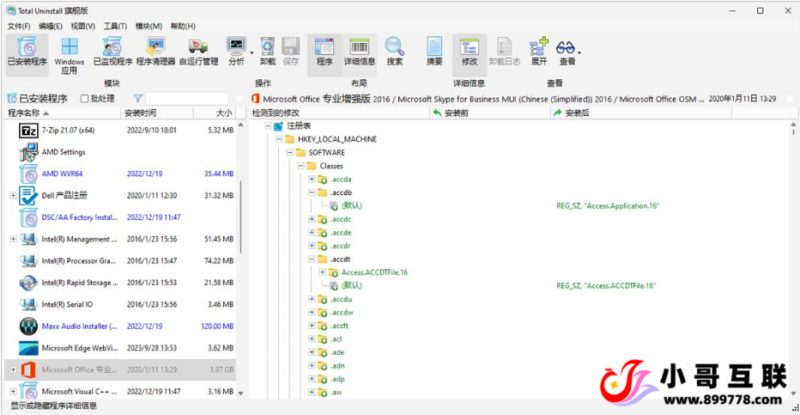Enable the 批处理 checkbox
This screenshot has width=800, height=415.
pos(85,99)
